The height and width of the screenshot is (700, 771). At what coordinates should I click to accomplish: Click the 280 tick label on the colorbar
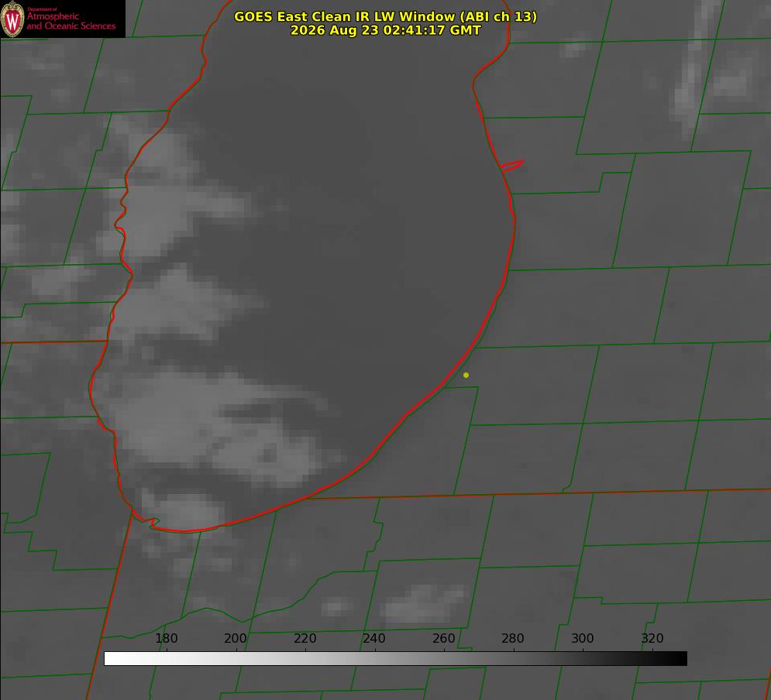point(513,638)
